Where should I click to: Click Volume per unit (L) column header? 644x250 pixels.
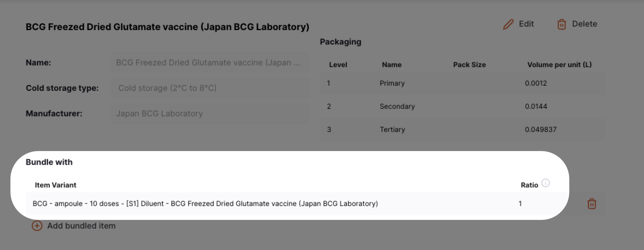tap(559, 65)
